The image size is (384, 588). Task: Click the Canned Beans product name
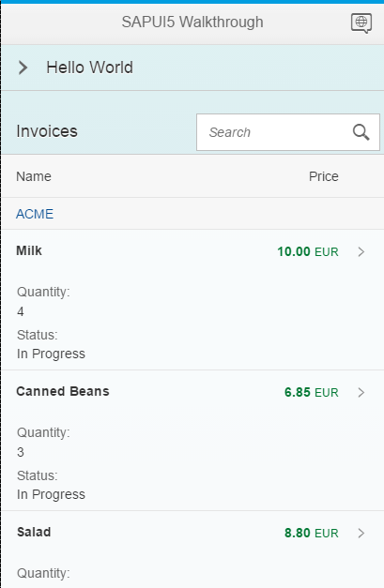tap(63, 391)
